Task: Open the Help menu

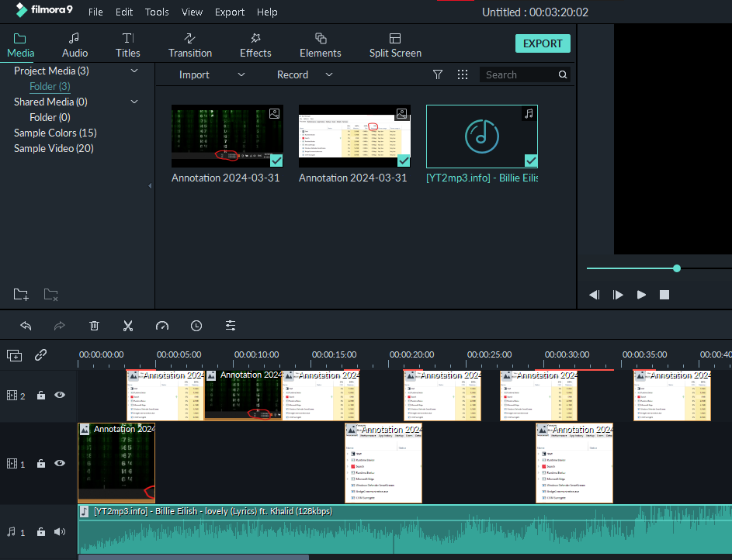Action: click(267, 12)
